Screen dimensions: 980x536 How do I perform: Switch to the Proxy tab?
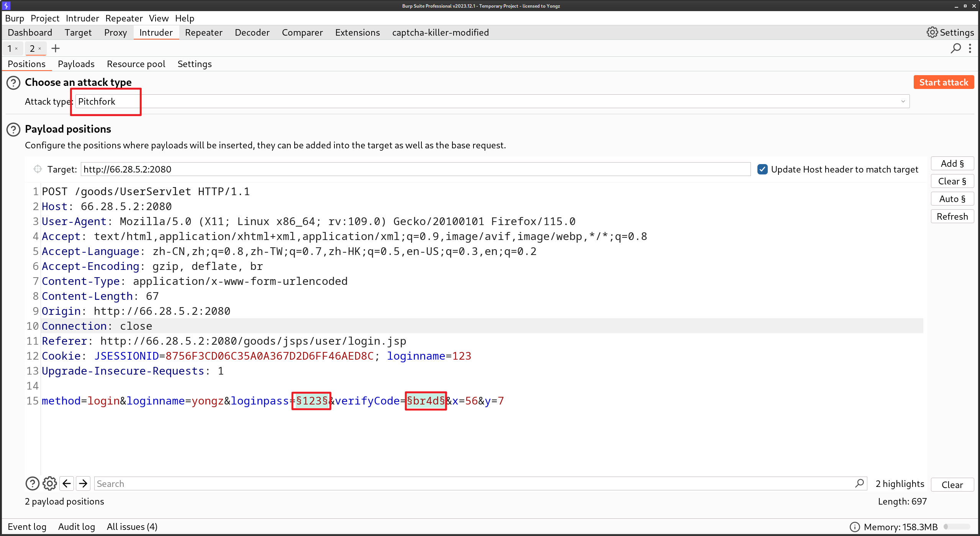[115, 33]
